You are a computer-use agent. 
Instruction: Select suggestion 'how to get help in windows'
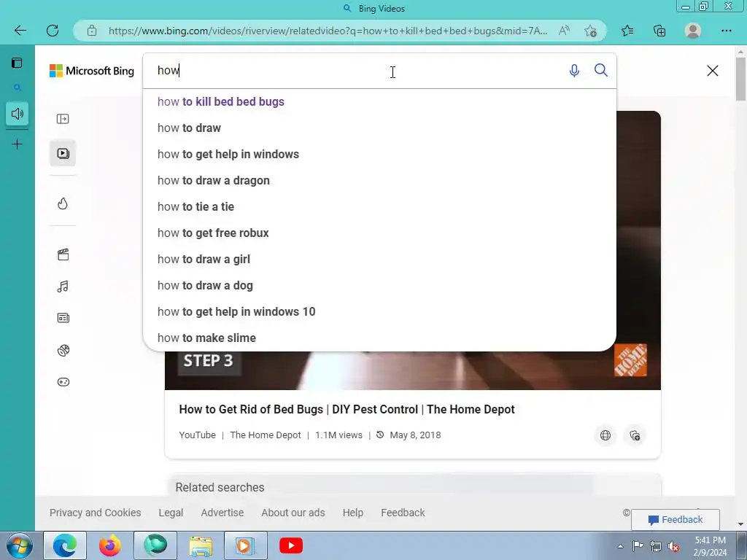379,155
